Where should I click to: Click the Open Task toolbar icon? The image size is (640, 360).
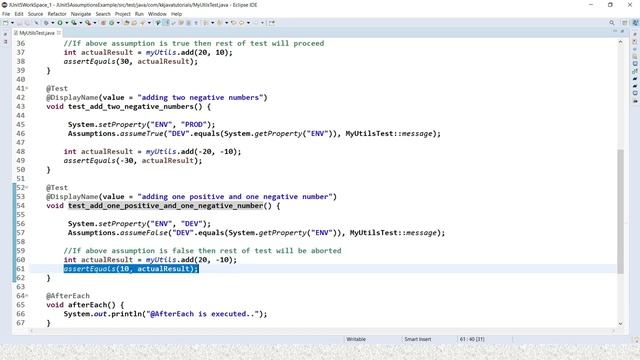tap(134, 23)
